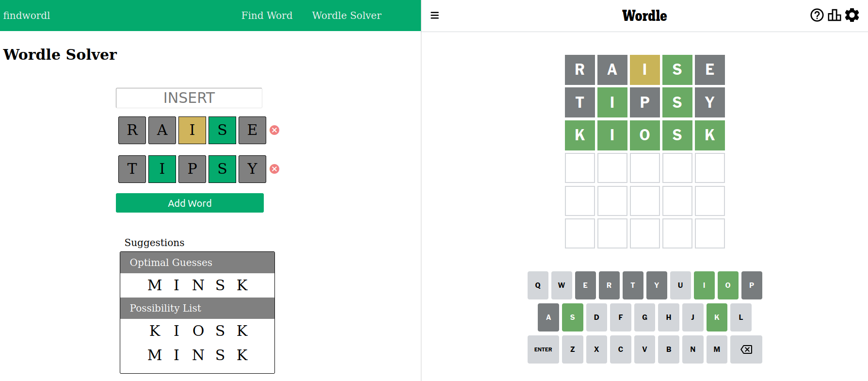Open the Wordle Solver nav link
The height and width of the screenshot is (381, 868).
coord(347,16)
